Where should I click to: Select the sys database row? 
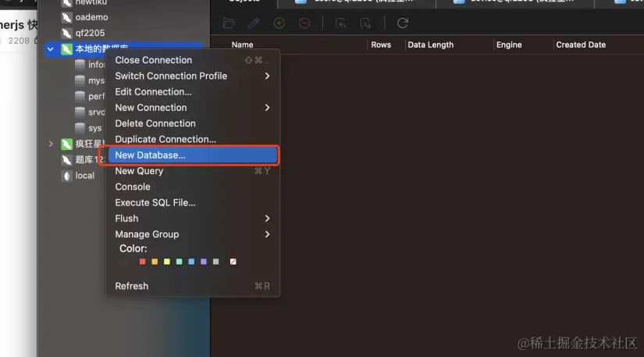(75, 128)
